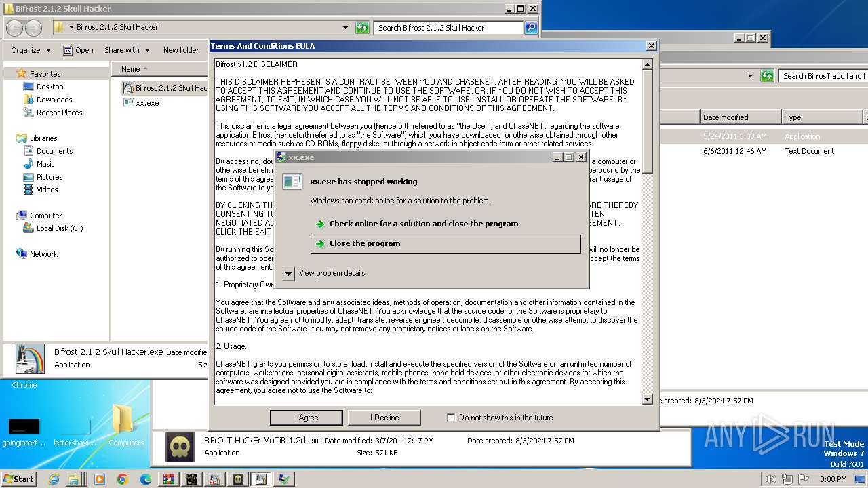Click the Open toolbar button

78,50
